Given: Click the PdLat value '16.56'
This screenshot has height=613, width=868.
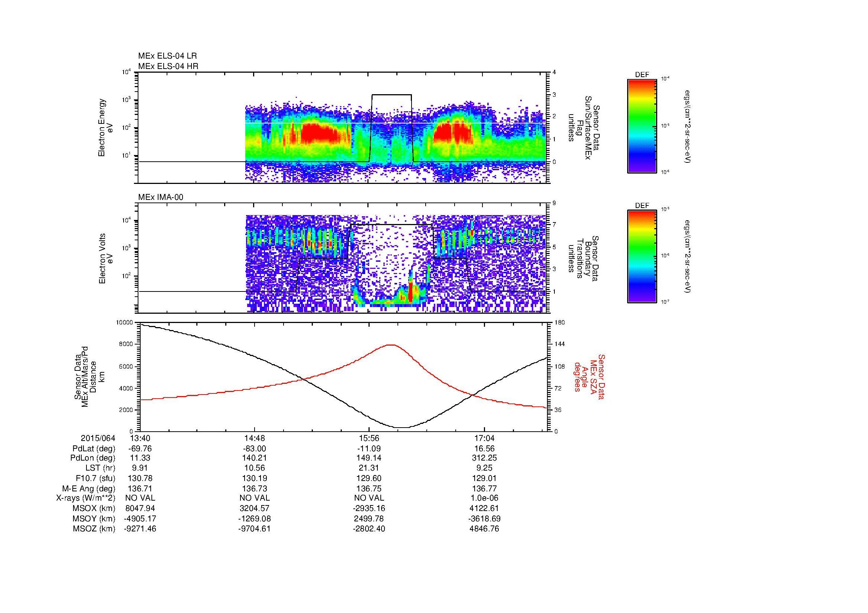Looking at the screenshot, I should [484, 449].
